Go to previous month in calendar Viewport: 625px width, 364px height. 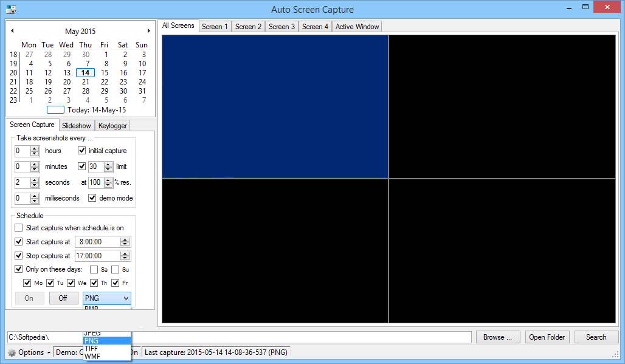coord(12,30)
